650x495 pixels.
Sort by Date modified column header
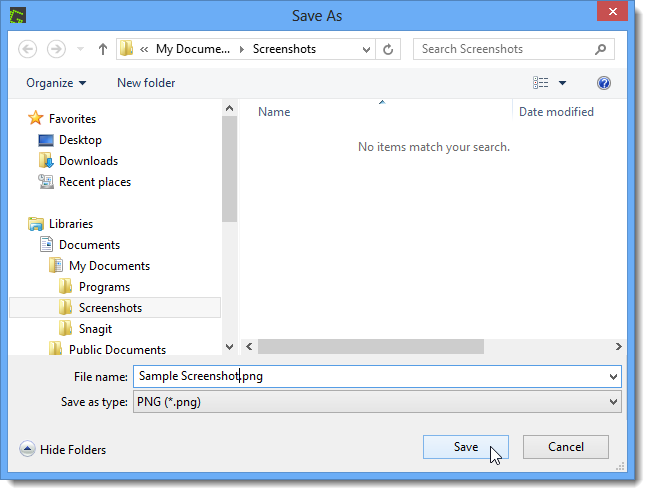click(556, 112)
